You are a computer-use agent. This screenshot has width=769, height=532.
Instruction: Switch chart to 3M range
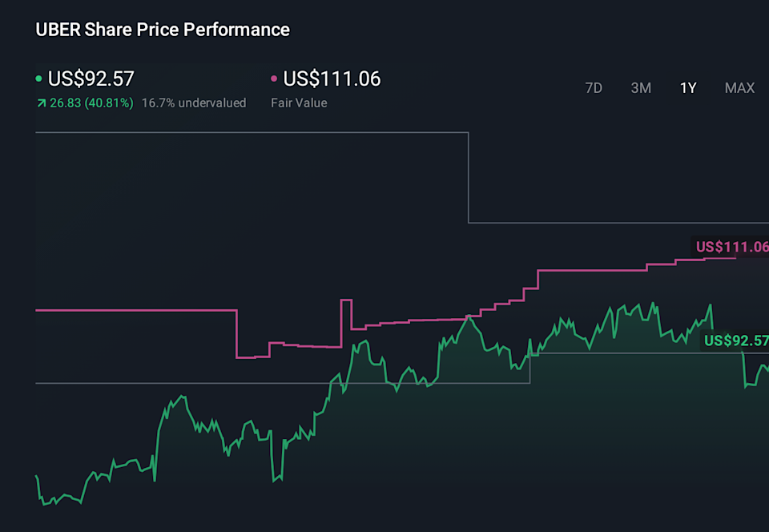click(641, 88)
